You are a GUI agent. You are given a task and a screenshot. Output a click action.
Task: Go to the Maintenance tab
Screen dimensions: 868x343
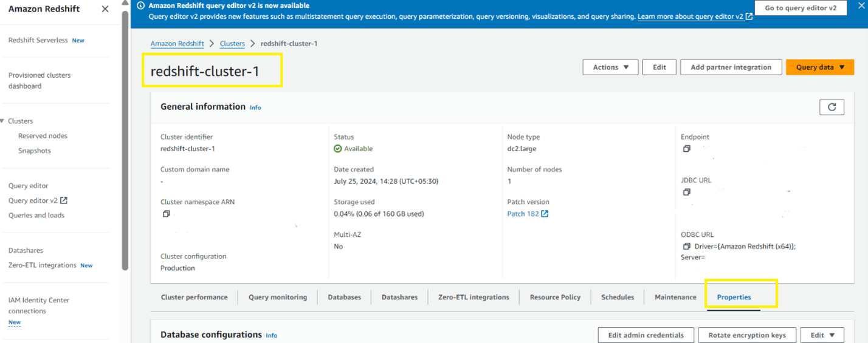coord(675,297)
